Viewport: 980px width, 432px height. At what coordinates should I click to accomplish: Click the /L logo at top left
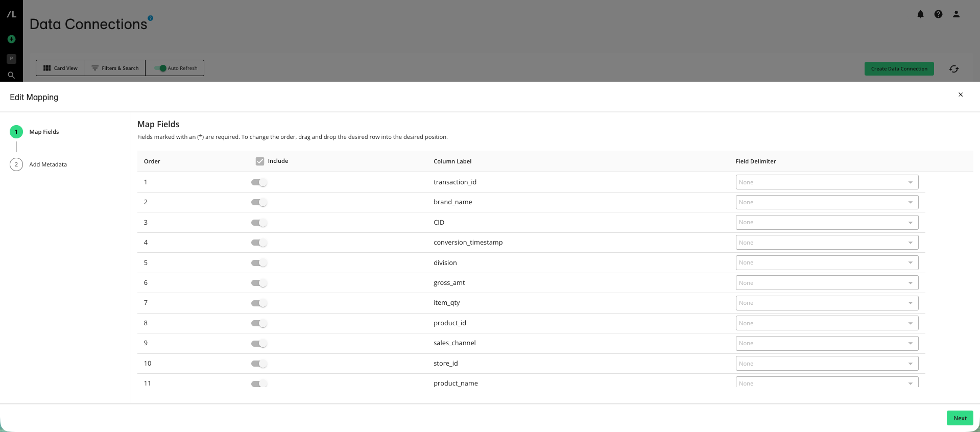[x=10, y=14]
